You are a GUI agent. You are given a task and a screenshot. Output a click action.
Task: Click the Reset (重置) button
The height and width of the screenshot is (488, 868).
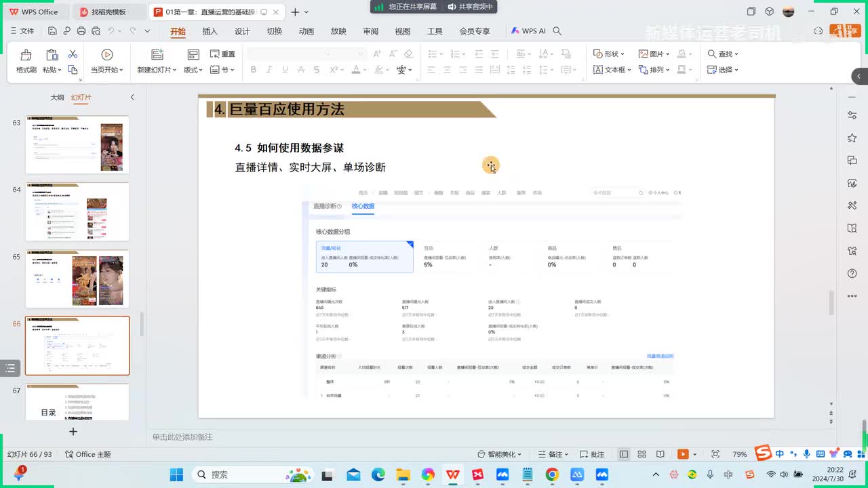click(x=222, y=54)
